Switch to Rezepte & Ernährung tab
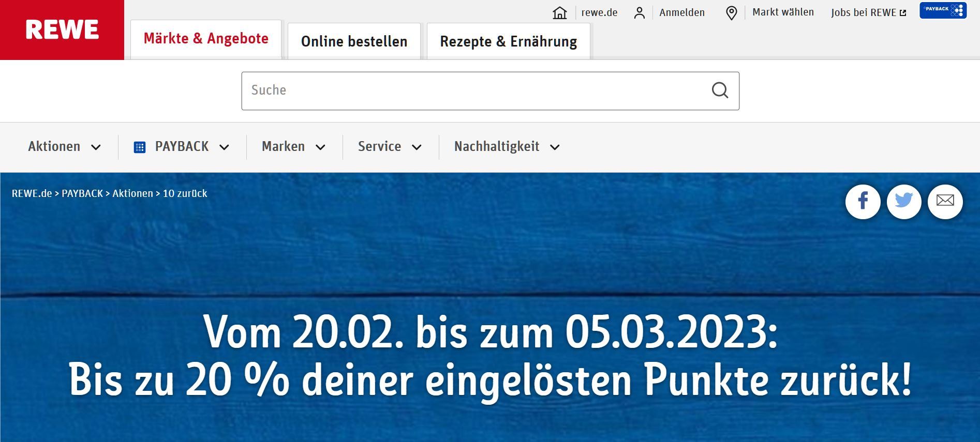The image size is (980, 442). (x=508, y=41)
